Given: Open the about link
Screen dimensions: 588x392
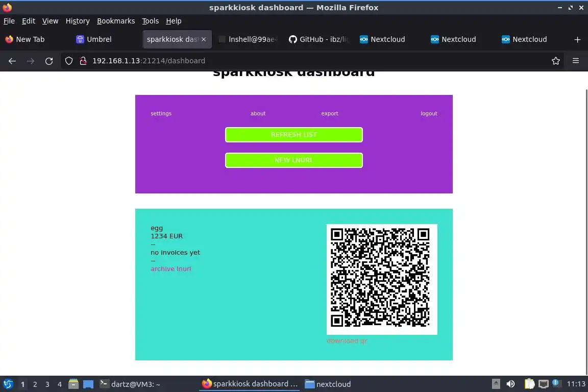Looking at the screenshot, I should tap(258, 113).
